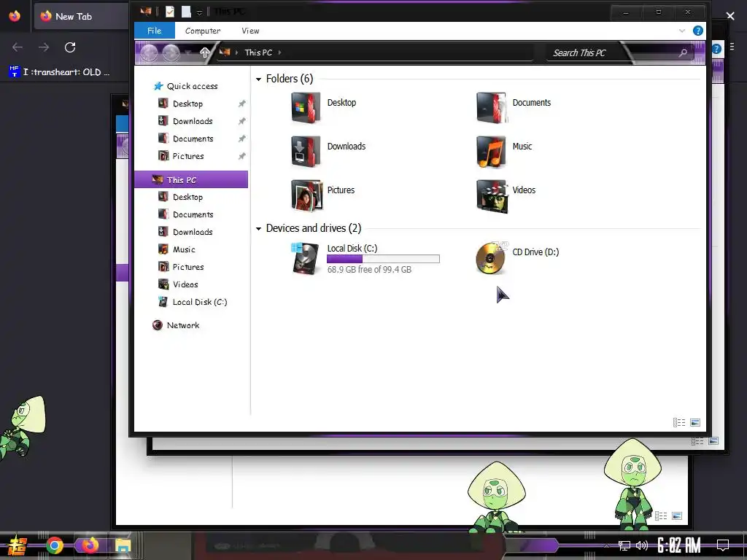This screenshot has width=747, height=560.
Task: Click the Local Disk (C:) storage usage bar
Action: click(383, 259)
